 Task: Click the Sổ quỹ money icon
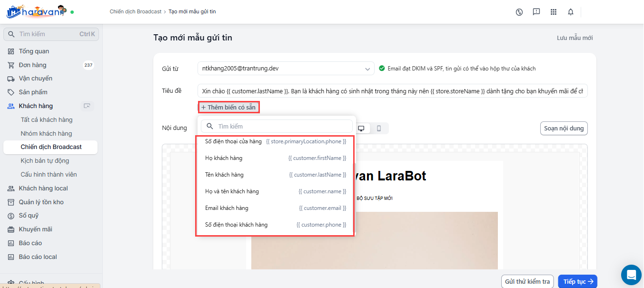point(11,216)
